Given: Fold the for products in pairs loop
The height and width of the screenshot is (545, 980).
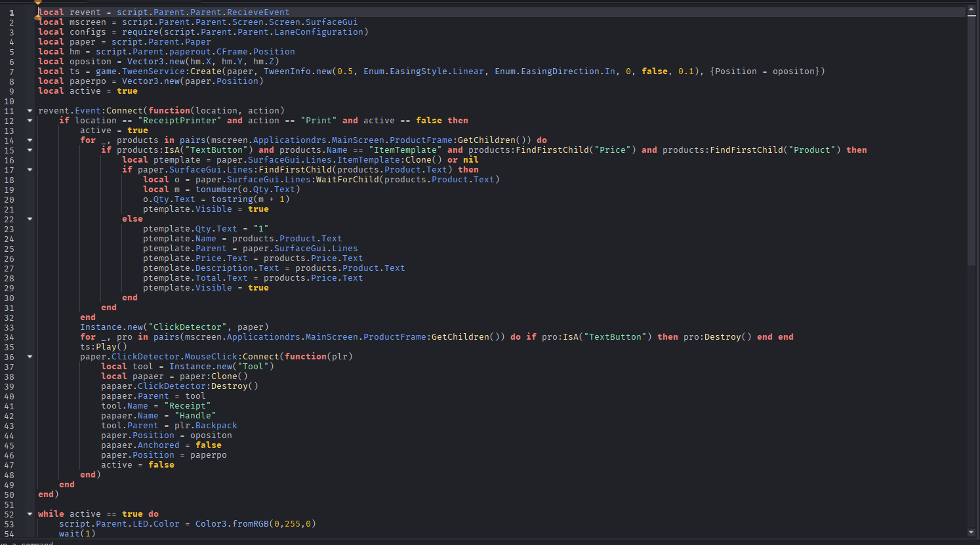Looking at the screenshot, I should [30, 140].
